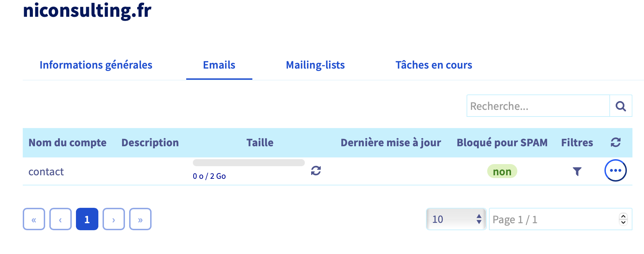
Task: Click the search magnifier icon
Action: click(x=621, y=106)
